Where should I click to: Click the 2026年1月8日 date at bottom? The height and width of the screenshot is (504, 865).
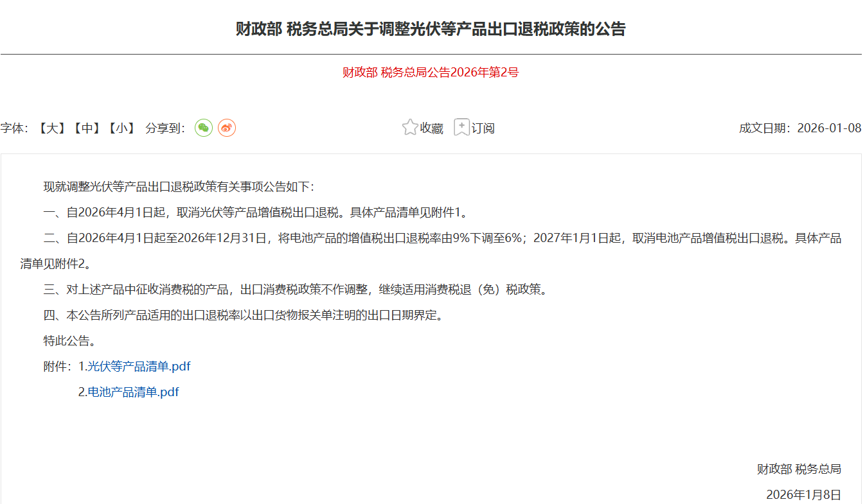(803, 493)
